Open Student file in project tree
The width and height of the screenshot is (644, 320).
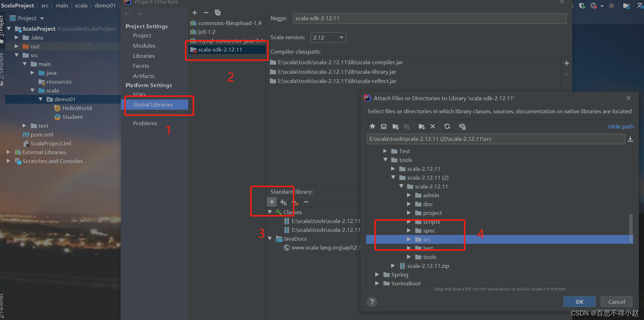69,117
